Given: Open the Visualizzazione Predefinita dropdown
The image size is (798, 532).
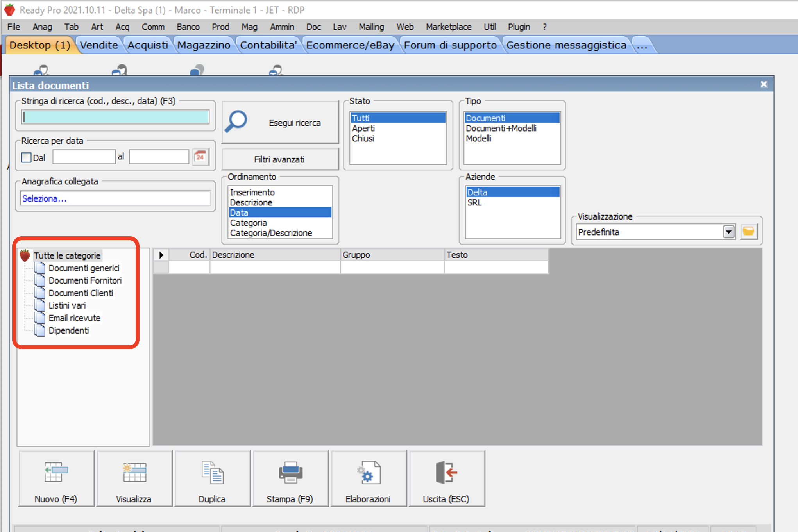Looking at the screenshot, I should 728,232.
